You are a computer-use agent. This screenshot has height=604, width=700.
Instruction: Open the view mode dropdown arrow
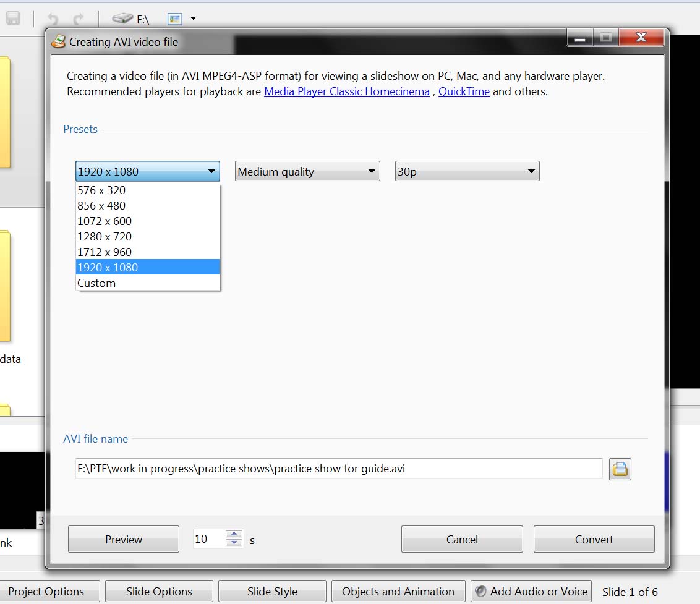click(194, 19)
